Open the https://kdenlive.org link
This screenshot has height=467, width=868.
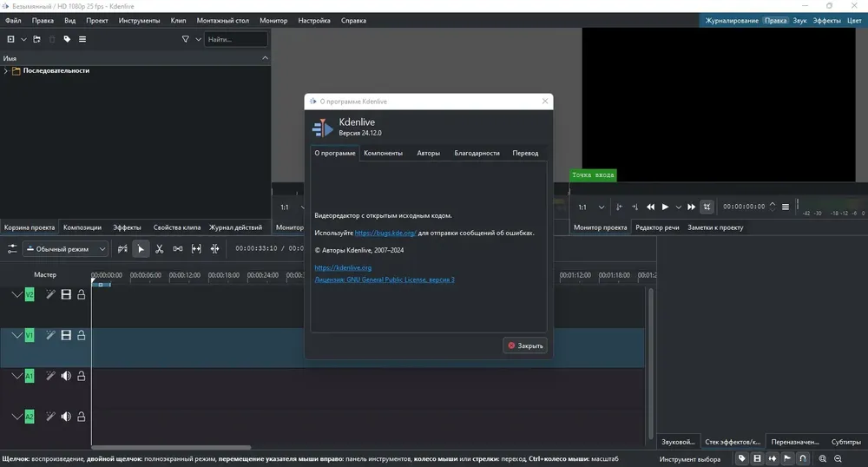point(343,268)
